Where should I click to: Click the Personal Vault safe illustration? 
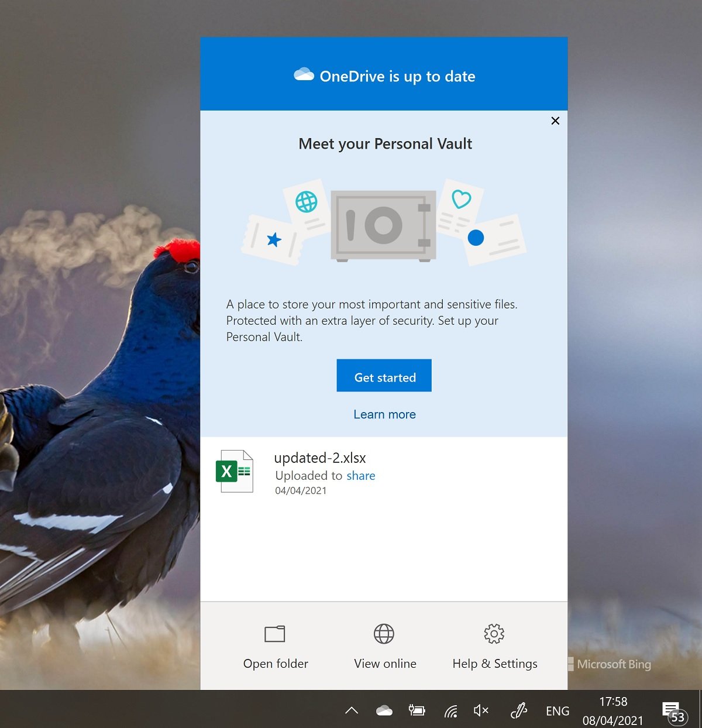coord(384,225)
